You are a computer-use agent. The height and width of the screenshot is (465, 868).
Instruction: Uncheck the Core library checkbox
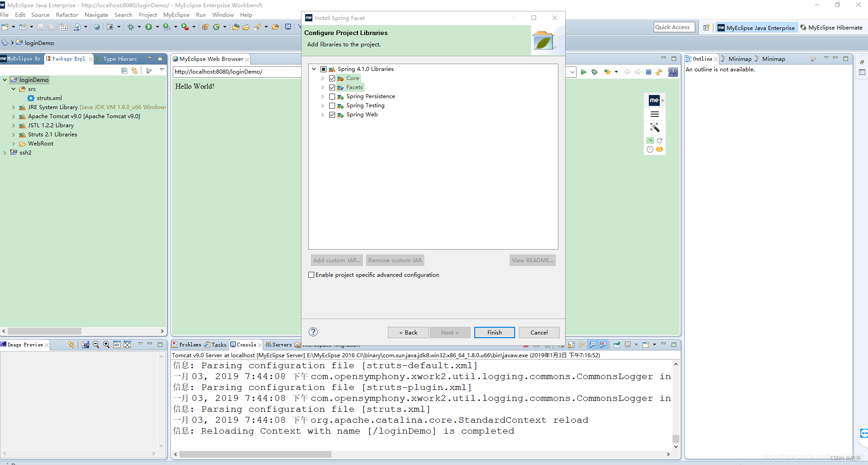[332, 78]
